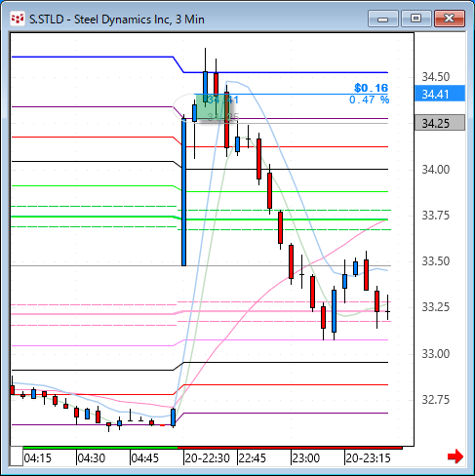Image resolution: width=475 pixels, height=476 pixels.
Task: Click the 20-22:30 time axis label
Action: [x=208, y=458]
